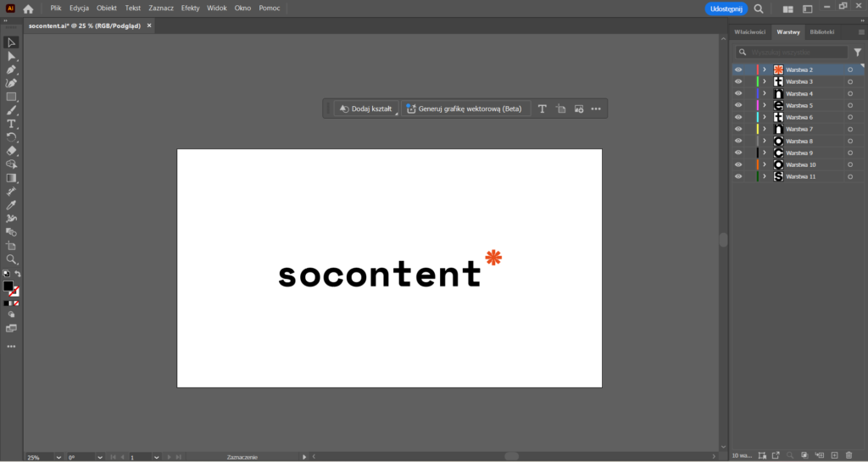Delete selection with the trash icon
This screenshot has height=462, width=868.
tap(849, 455)
